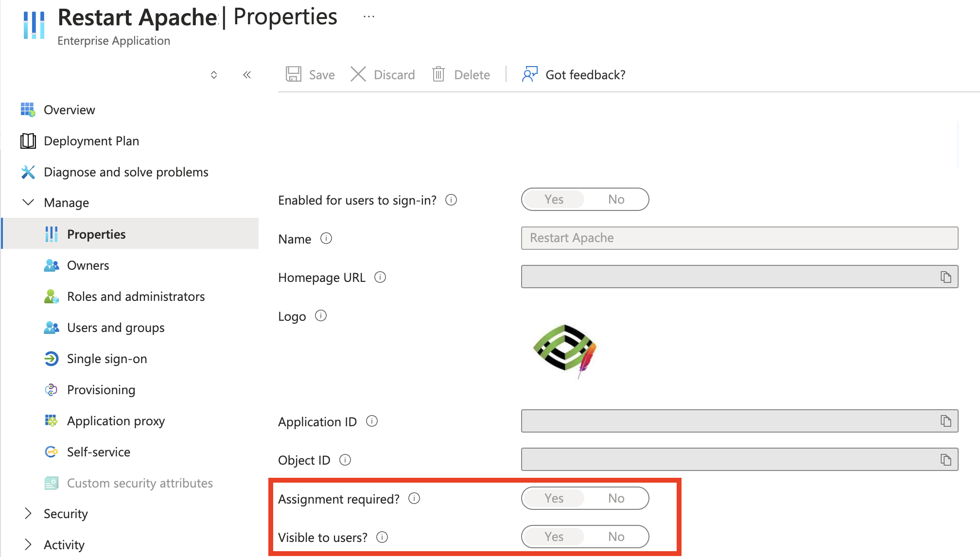
Task: Expand the Activity section
Action: 29,544
